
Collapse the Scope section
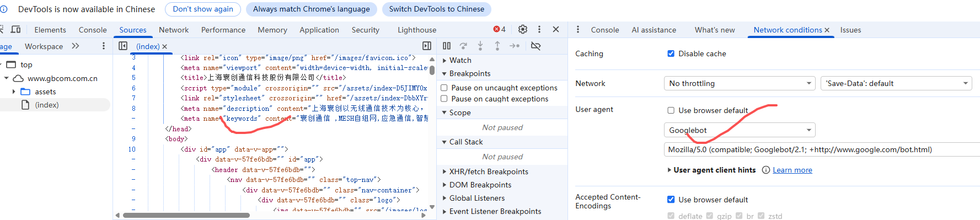click(x=445, y=112)
